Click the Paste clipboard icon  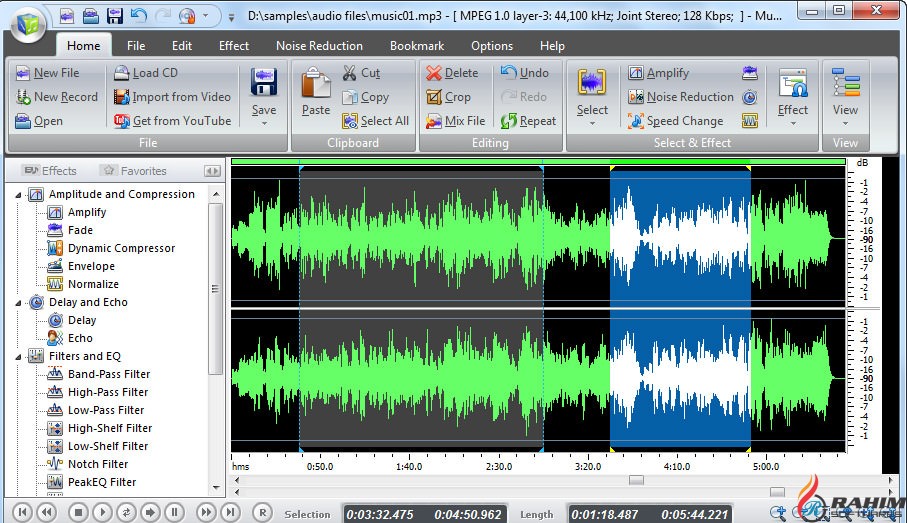click(x=315, y=85)
